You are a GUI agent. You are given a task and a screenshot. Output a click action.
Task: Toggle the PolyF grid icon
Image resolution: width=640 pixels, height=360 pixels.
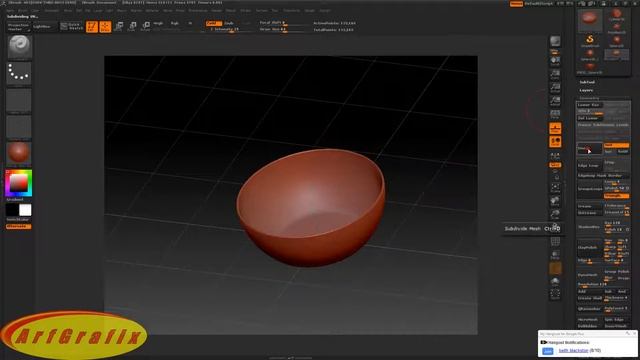pos(555,242)
